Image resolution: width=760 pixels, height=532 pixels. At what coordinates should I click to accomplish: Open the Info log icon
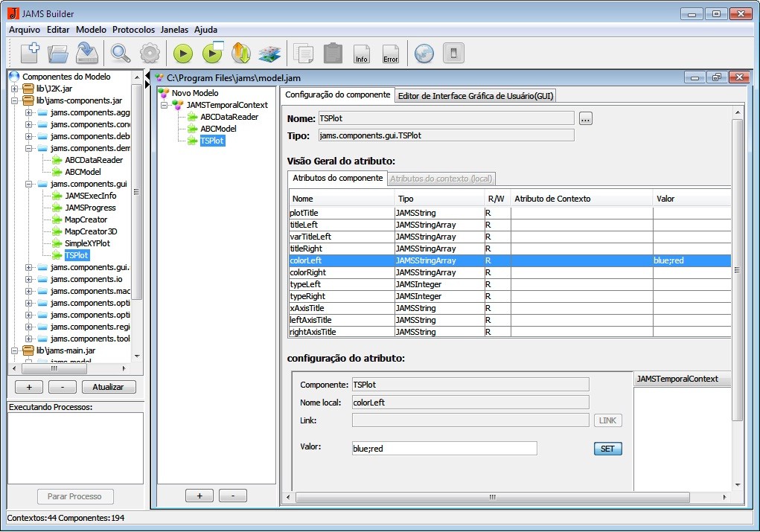[x=362, y=54]
